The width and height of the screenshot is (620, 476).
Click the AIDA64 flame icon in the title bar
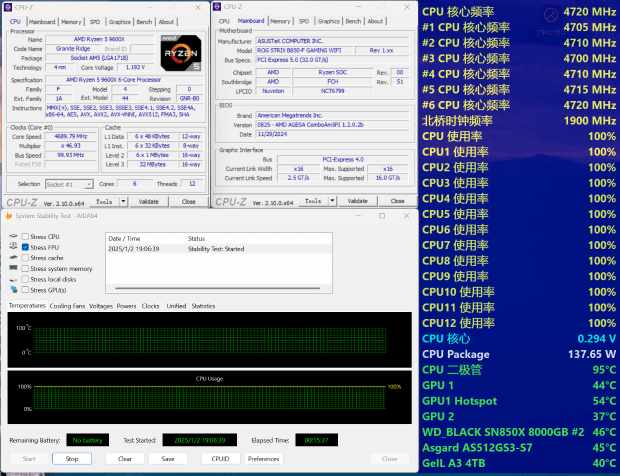9,216
